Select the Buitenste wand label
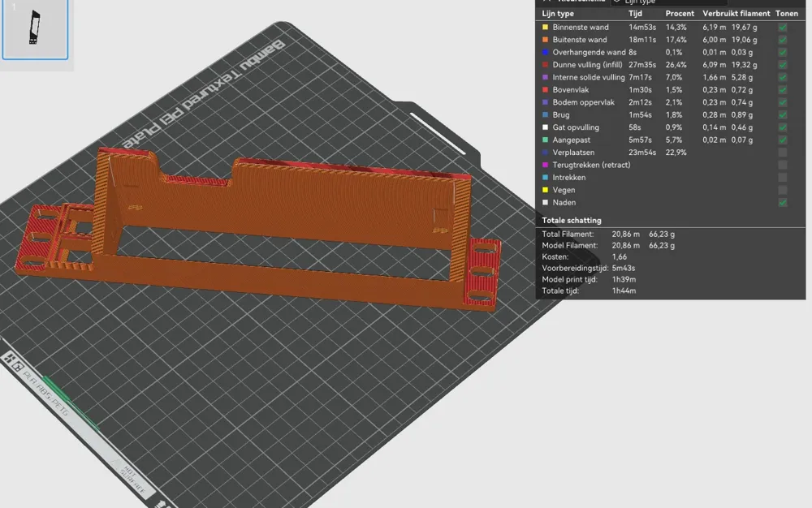Screen dimensions: 812x508 (x=580, y=40)
